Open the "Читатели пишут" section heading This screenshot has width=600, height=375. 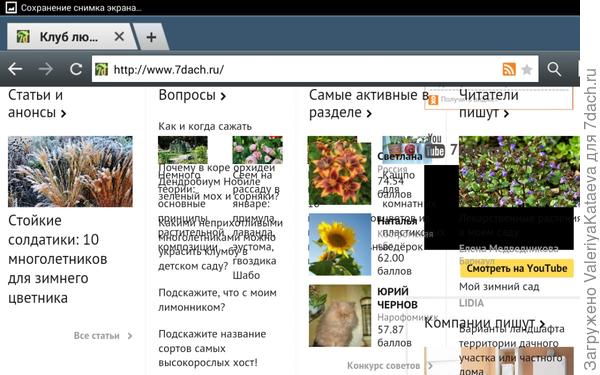coord(489,104)
